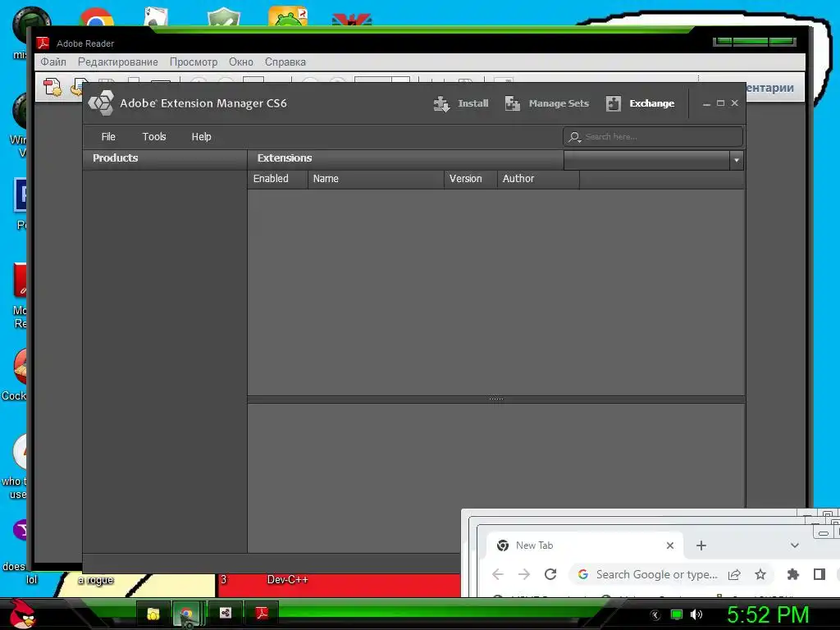Click the Adobe Reader title bar PDF icon
840x630 pixels.
(x=43, y=43)
